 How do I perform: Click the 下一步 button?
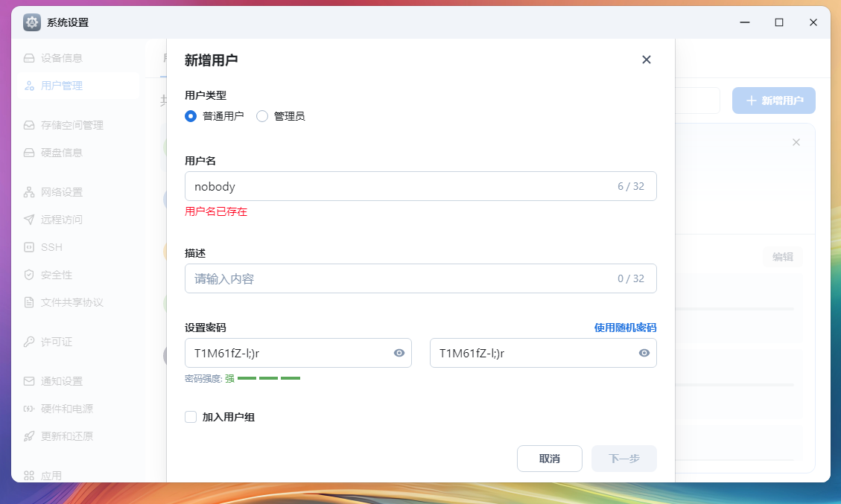click(x=623, y=459)
